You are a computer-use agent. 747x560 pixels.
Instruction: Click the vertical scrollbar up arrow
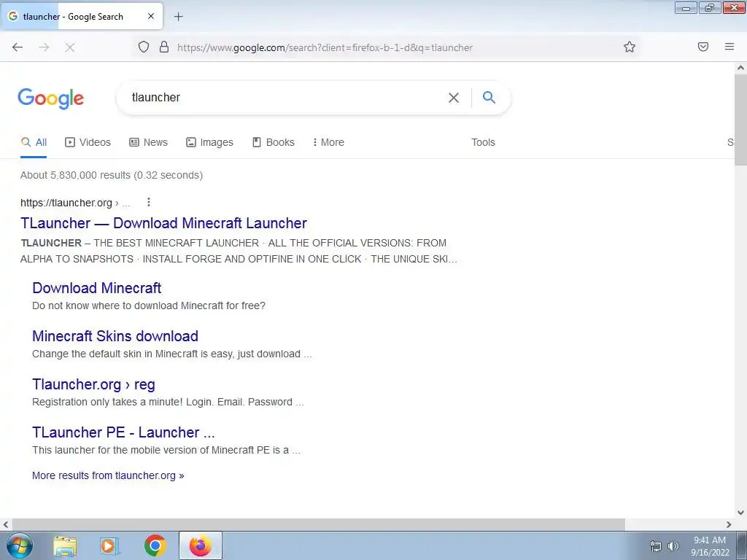pyautogui.click(x=740, y=68)
